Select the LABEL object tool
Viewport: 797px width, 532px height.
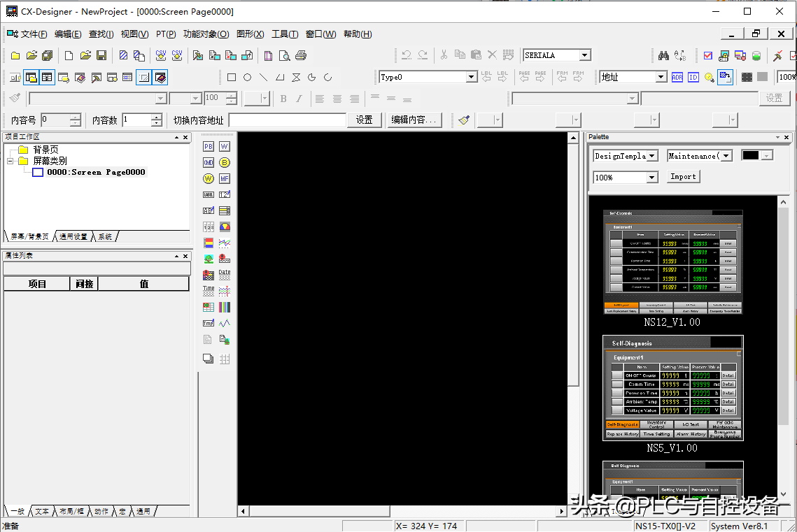[208, 194]
